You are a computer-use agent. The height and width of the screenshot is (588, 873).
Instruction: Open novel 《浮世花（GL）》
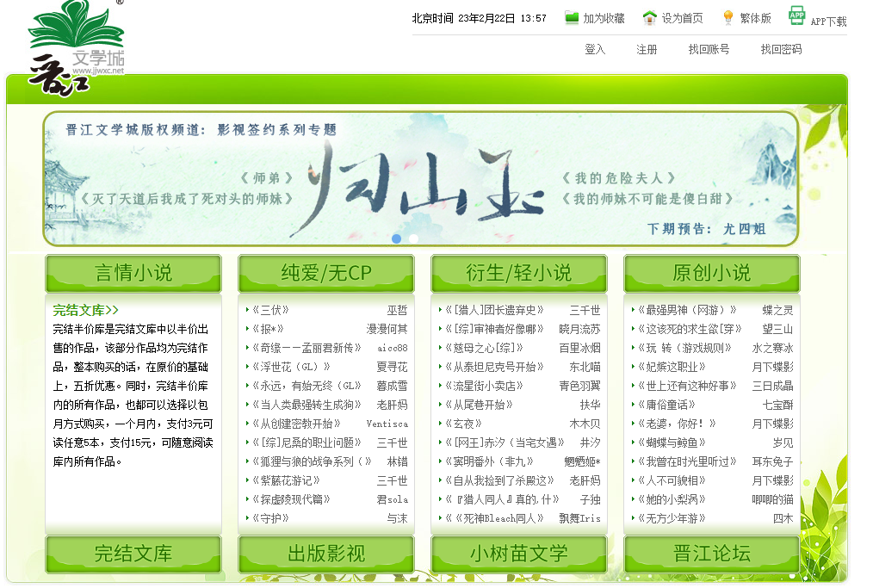tap(291, 367)
